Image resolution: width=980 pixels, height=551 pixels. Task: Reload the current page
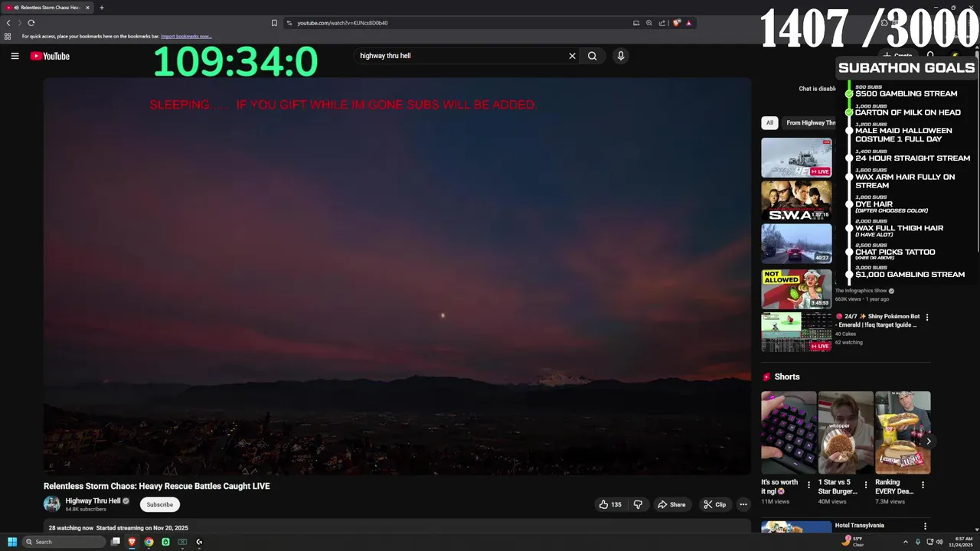click(x=31, y=23)
